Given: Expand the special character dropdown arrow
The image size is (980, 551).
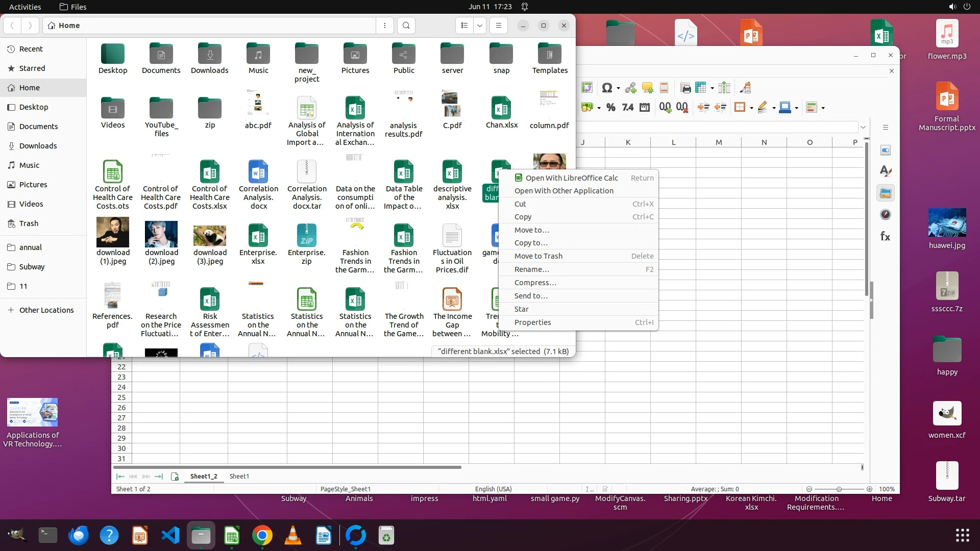Looking at the screenshot, I should click(x=618, y=88).
